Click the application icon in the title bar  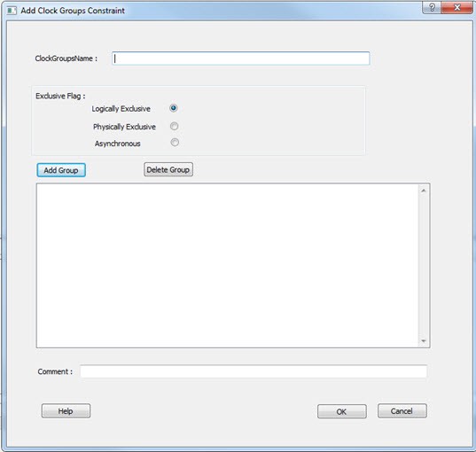pyautogui.click(x=12, y=11)
